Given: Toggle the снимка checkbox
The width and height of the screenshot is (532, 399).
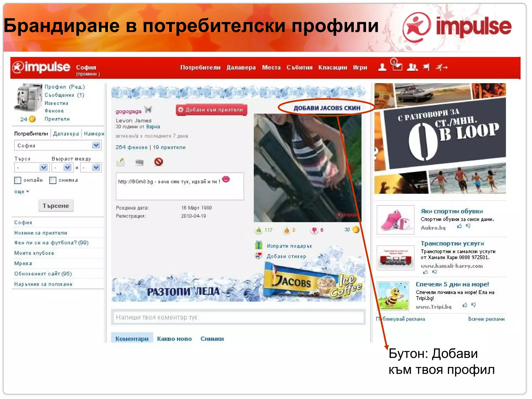Looking at the screenshot, I should click(53, 180).
